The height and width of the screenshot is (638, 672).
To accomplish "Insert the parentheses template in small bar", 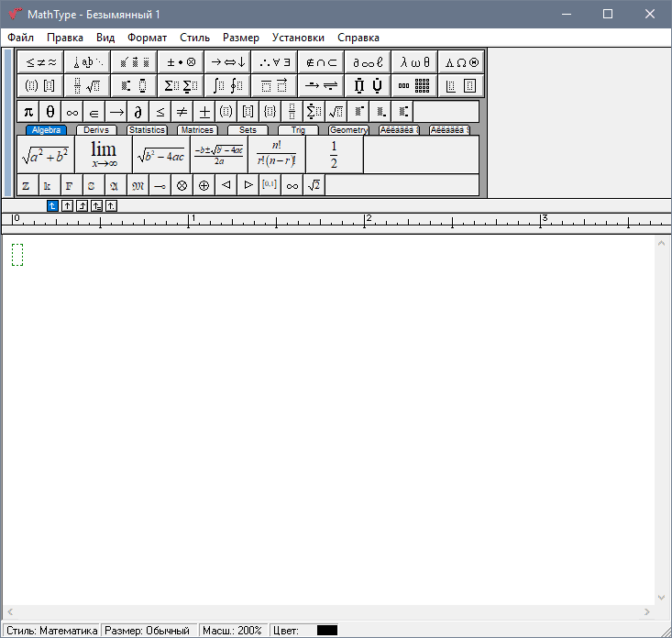I will [x=226, y=112].
